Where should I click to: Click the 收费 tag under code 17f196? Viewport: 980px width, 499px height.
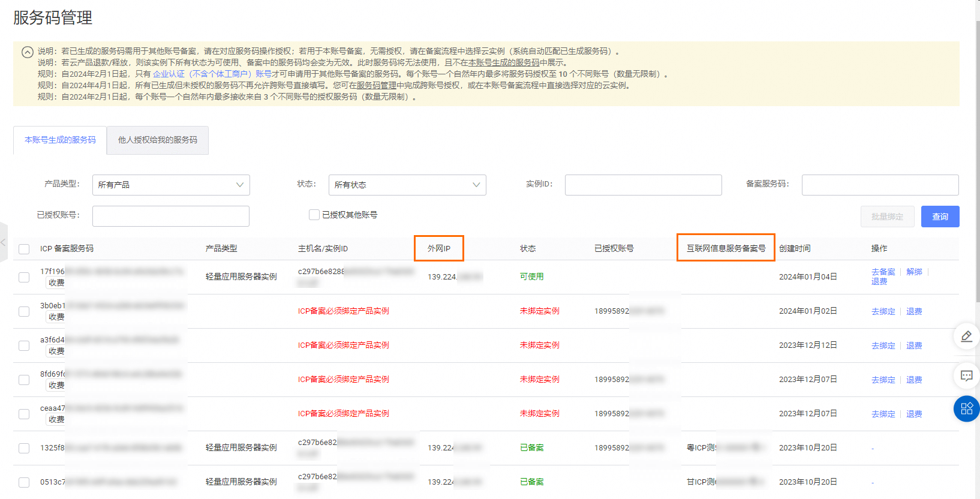56,282
